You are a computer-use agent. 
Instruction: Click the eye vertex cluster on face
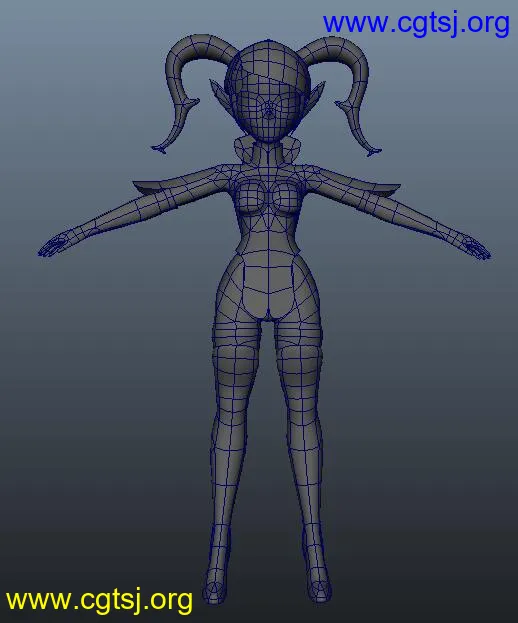pos(269,111)
